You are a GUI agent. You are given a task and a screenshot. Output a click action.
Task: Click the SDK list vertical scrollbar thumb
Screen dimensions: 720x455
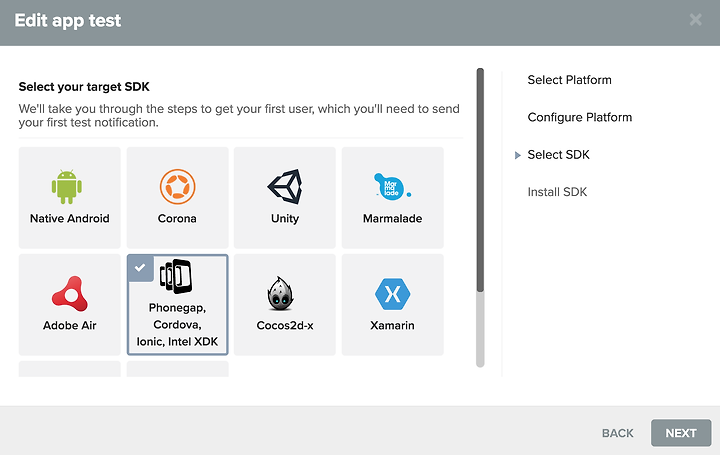click(x=480, y=180)
